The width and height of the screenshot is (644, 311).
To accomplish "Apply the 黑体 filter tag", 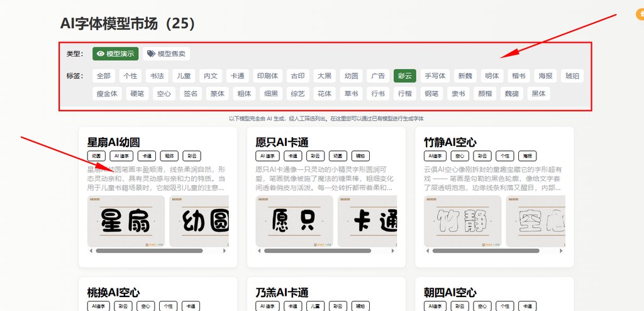I will click(539, 94).
